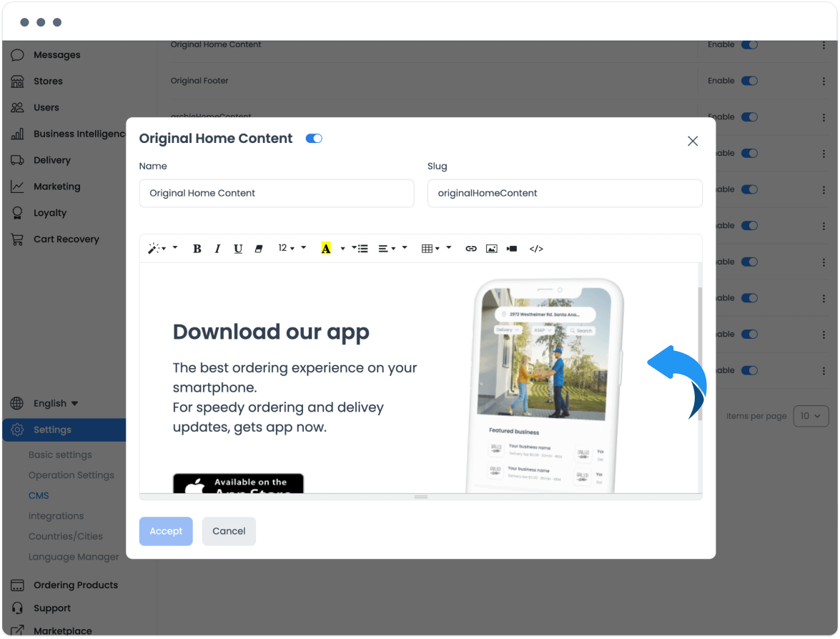This screenshot has width=840, height=639.
Task: Go to Stores via its storefront icon
Action: click(x=17, y=81)
